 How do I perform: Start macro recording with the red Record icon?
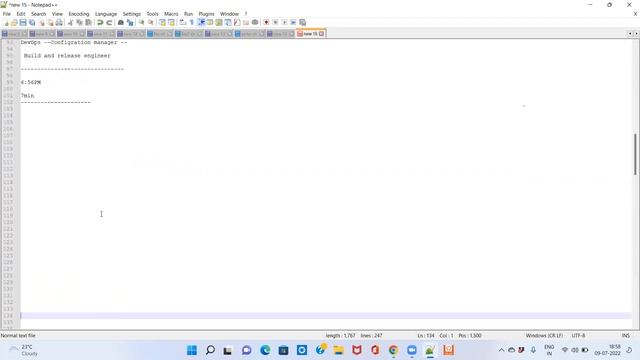click(266, 22)
